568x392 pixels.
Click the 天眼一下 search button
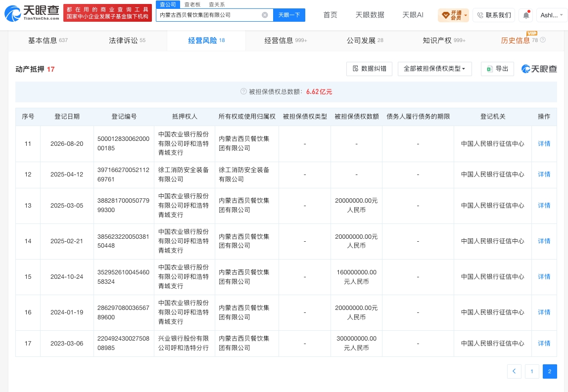coord(289,15)
